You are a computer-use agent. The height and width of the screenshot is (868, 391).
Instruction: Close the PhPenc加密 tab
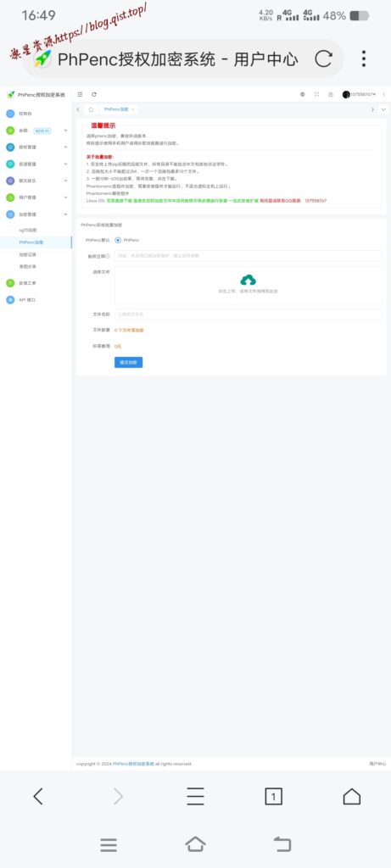click(132, 109)
